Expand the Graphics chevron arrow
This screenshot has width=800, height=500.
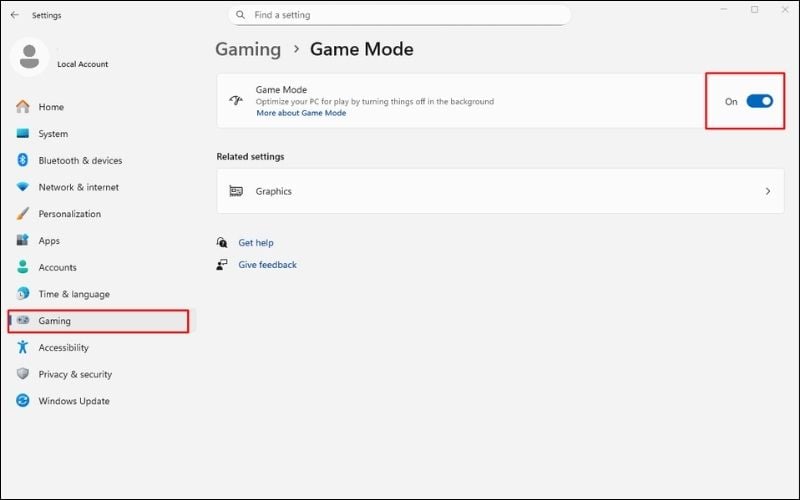(x=768, y=191)
